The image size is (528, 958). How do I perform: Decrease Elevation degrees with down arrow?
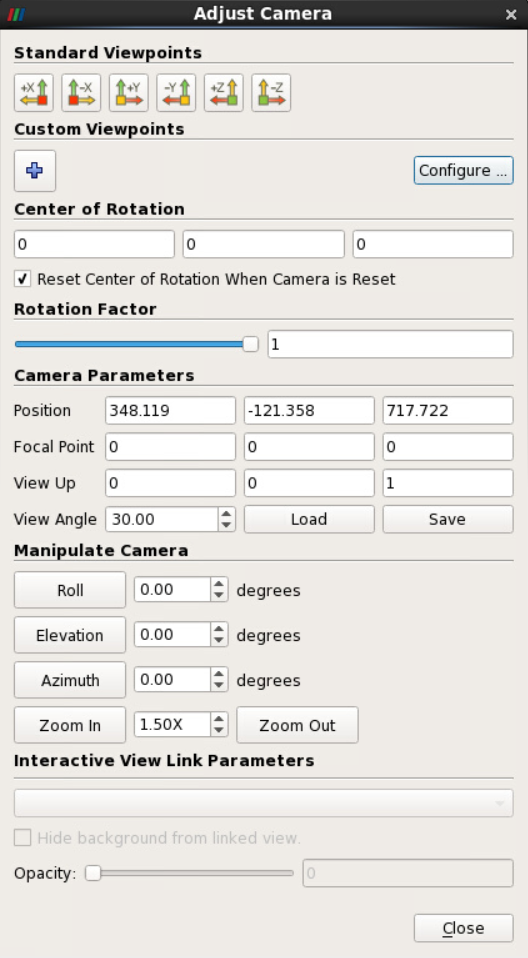click(219, 641)
